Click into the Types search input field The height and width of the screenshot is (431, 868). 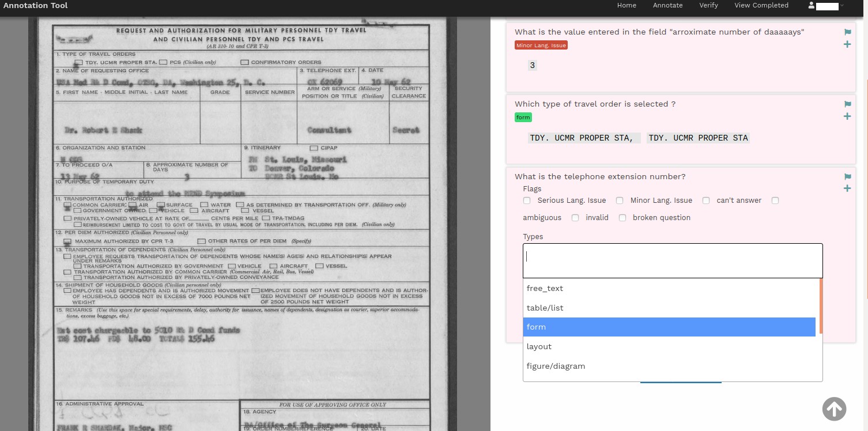[x=672, y=257]
